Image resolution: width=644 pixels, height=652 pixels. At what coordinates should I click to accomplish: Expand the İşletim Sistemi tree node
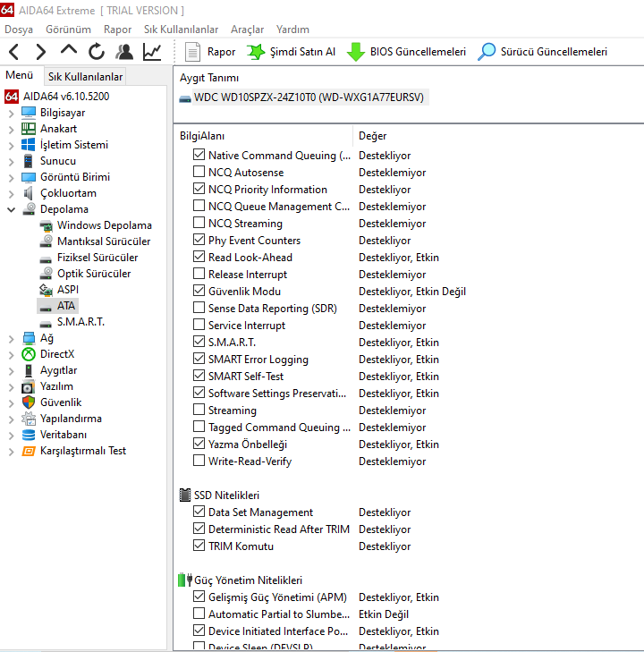click(x=12, y=146)
